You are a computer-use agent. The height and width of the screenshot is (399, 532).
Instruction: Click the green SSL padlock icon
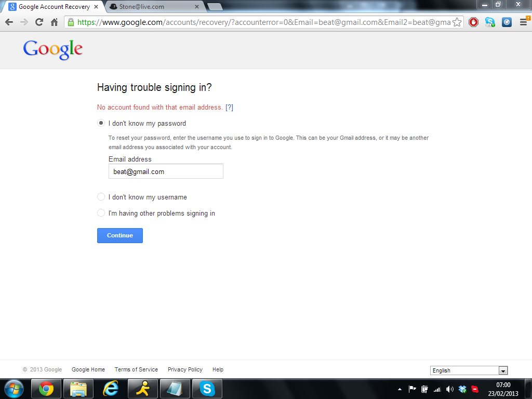tap(71, 22)
